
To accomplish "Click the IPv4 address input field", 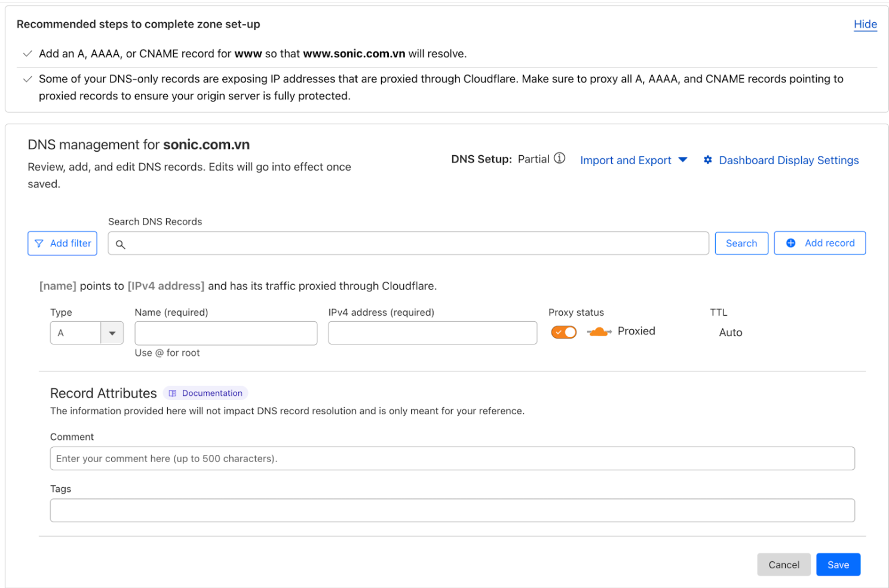I will 433,333.
